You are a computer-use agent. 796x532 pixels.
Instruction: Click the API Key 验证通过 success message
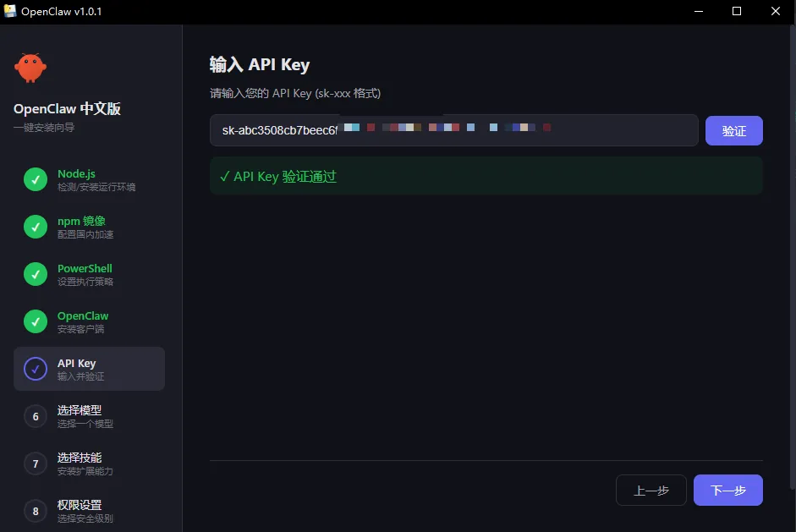(x=486, y=176)
